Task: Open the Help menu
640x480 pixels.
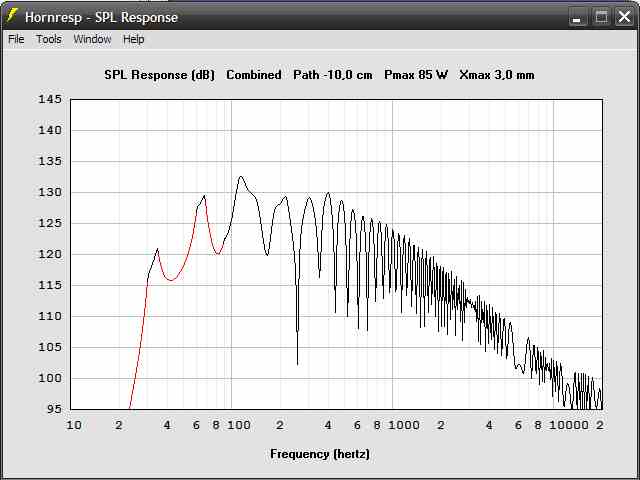Action: pos(133,39)
